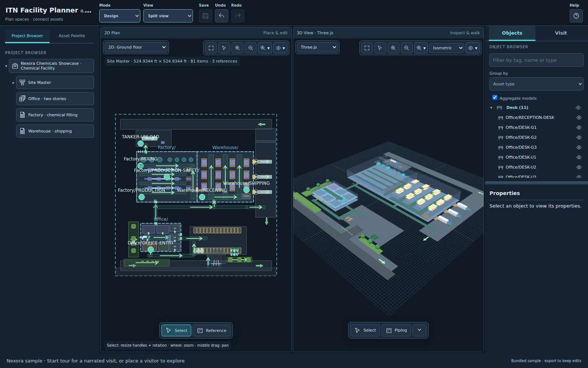Hide Office/RECEPTION-DESK object

pos(579,118)
